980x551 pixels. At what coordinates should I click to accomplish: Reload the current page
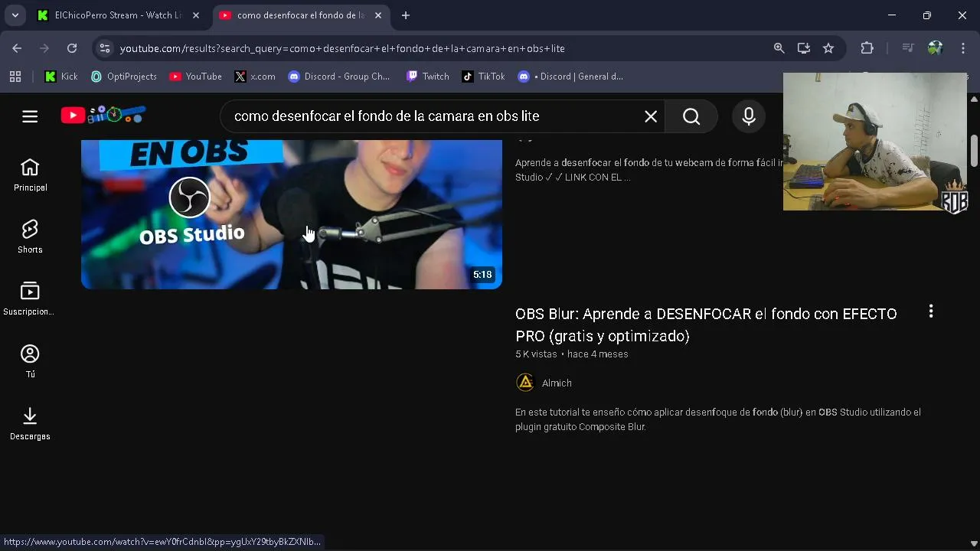(x=72, y=48)
